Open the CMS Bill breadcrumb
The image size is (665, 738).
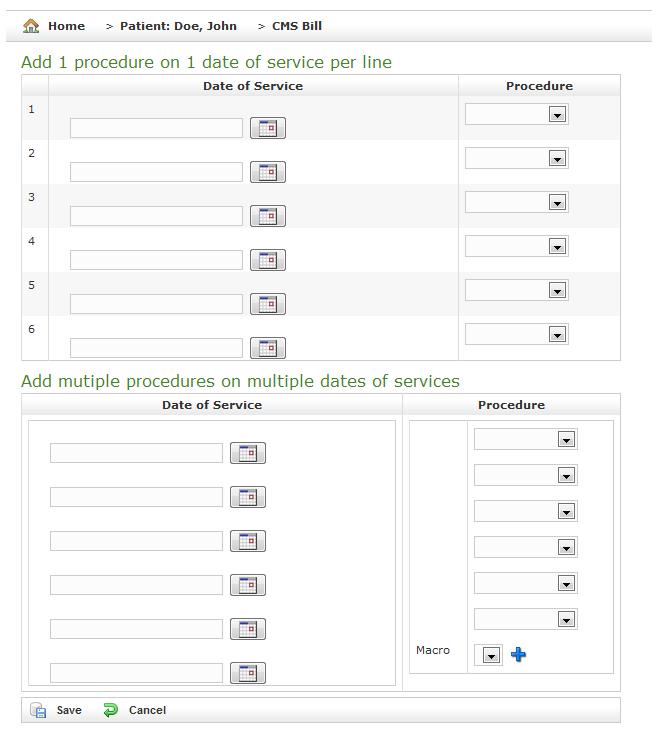pos(297,26)
